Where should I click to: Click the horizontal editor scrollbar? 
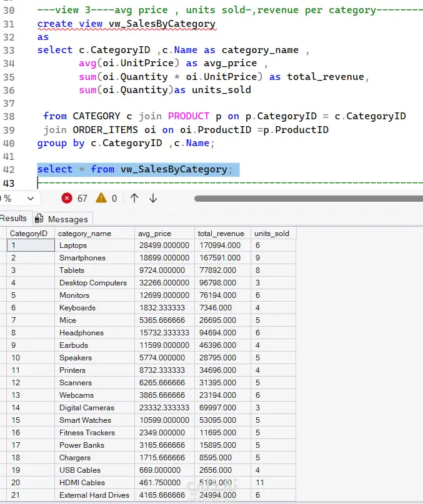[x=308, y=199]
